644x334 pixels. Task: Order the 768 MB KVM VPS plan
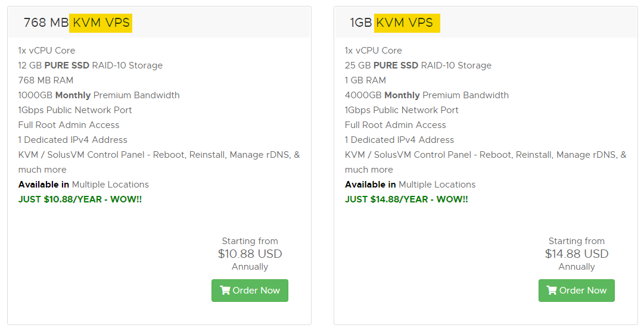point(250,291)
